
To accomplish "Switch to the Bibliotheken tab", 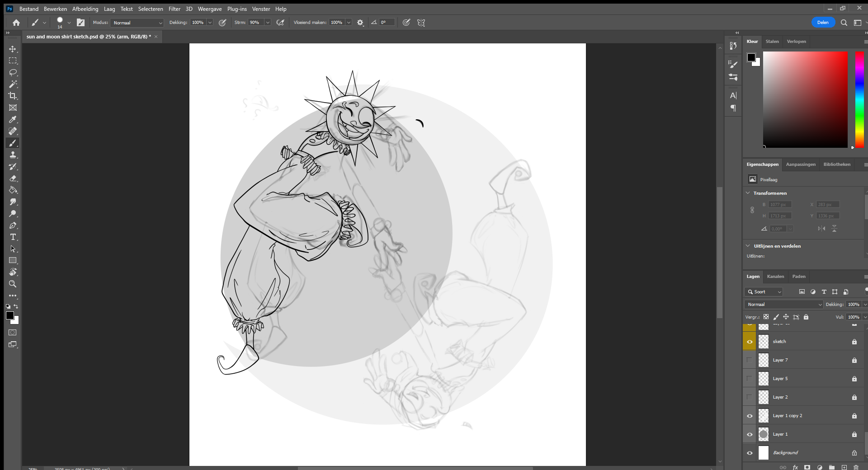I will [x=837, y=164].
